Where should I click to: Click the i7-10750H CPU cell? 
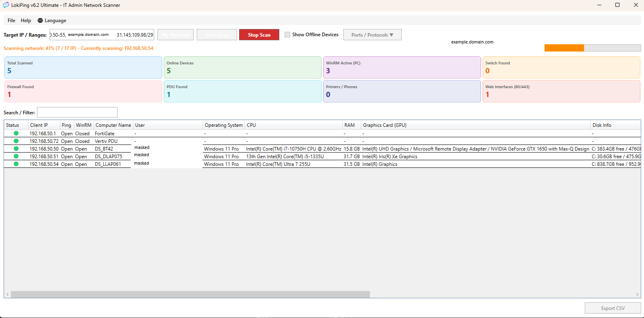pyautogui.click(x=293, y=149)
